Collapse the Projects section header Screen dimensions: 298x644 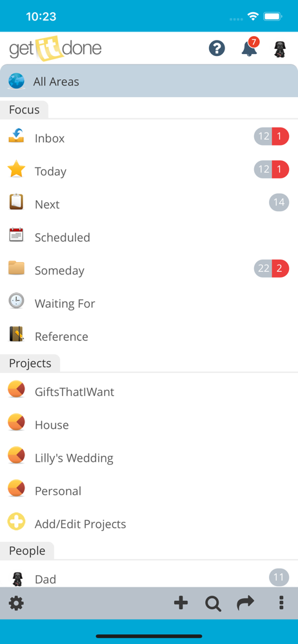tap(30, 363)
